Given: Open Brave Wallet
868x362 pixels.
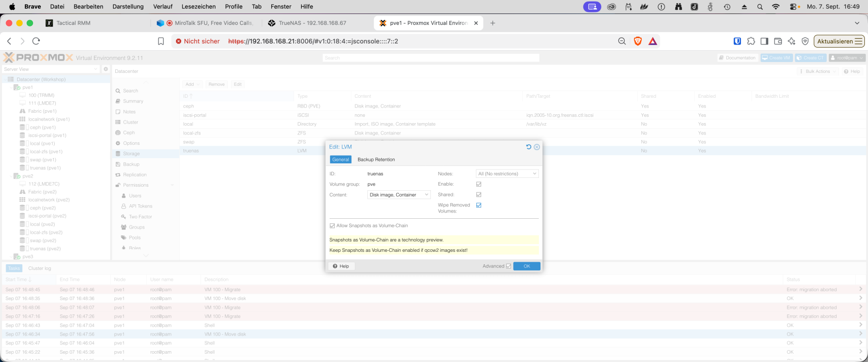Looking at the screenshot, I should 778,41.
